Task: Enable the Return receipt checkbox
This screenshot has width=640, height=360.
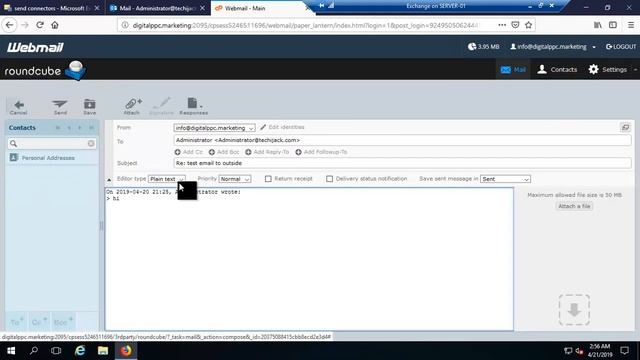Action: coord(268,179)
